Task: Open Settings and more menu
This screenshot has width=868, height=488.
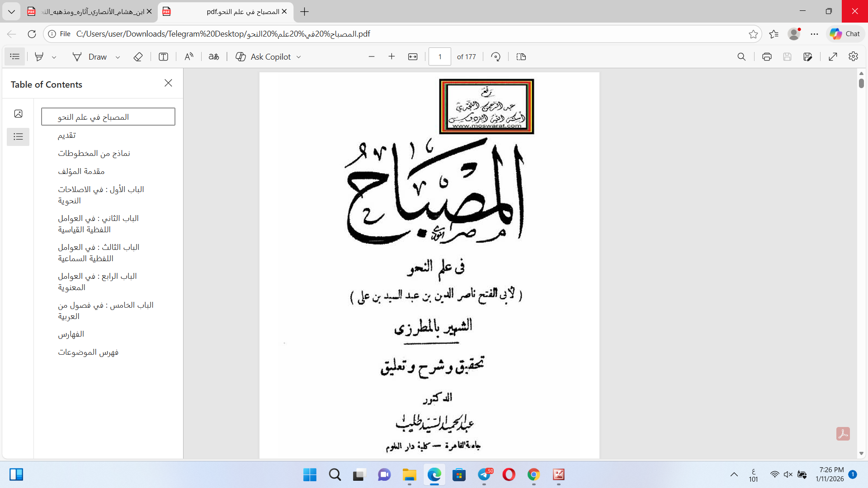Action: click(x=814, y=34)
